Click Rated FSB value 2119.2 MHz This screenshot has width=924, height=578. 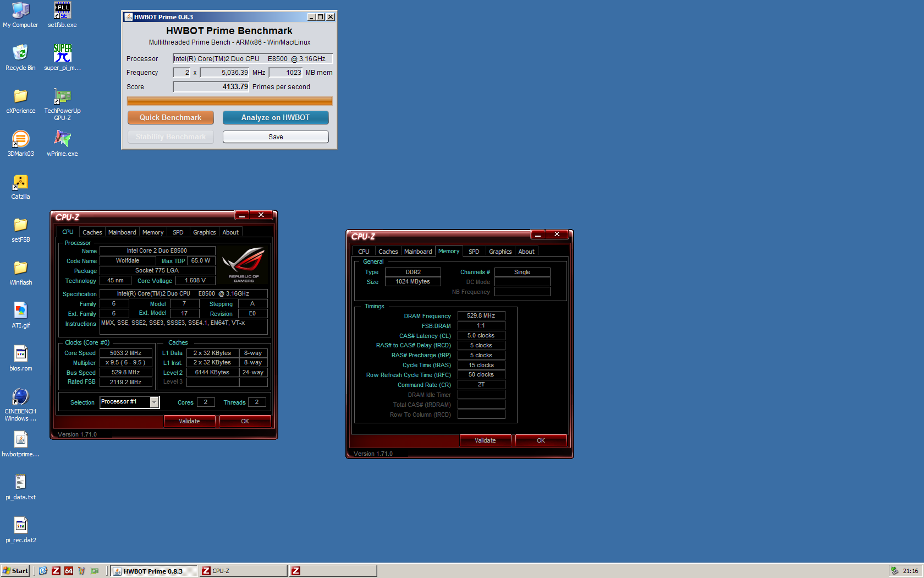click(126, 382)
